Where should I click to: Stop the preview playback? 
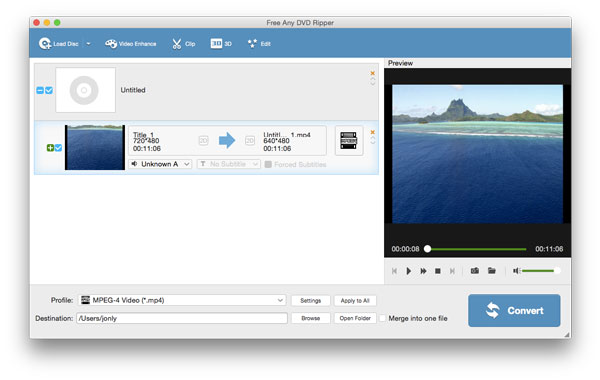438,271
